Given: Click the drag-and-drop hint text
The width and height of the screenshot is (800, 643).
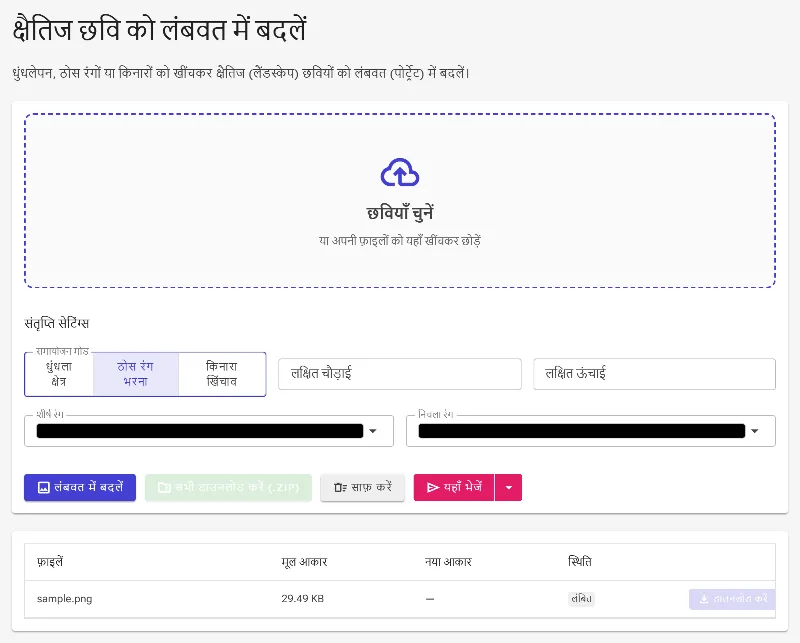Looking at the screenshot, I should point(400,240).
